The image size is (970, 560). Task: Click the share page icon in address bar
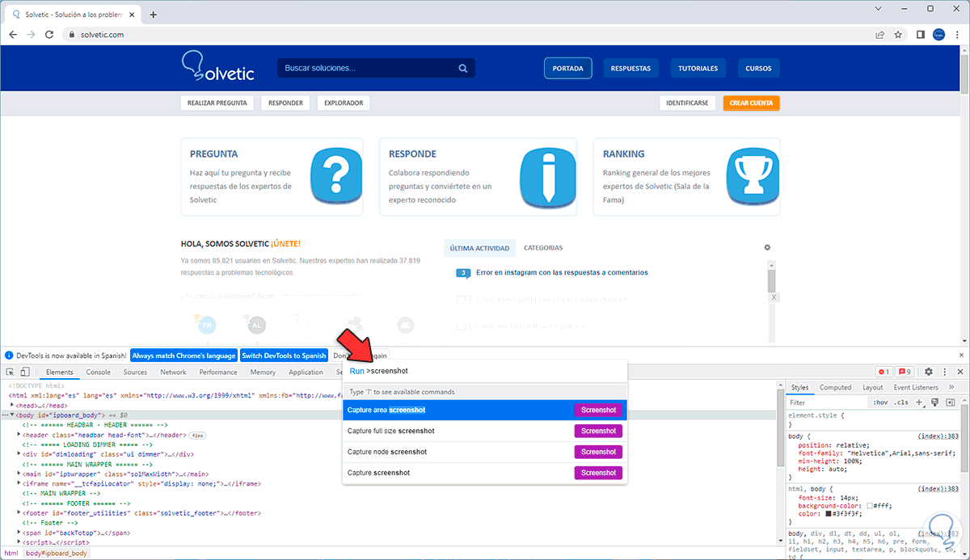click(879, 35)
